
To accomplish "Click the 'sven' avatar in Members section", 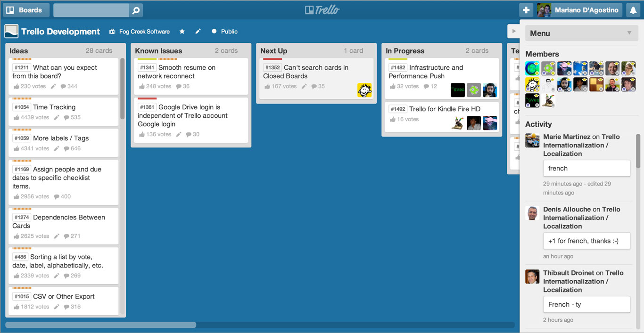I will [533, 100].
